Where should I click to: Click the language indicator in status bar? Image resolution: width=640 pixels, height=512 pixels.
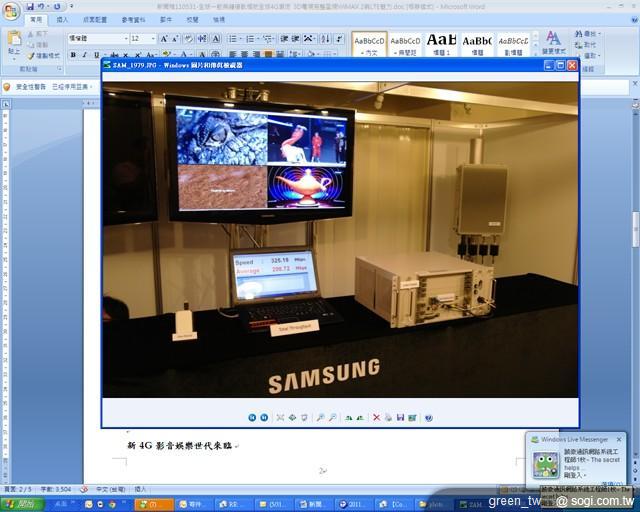coord(111,489)
